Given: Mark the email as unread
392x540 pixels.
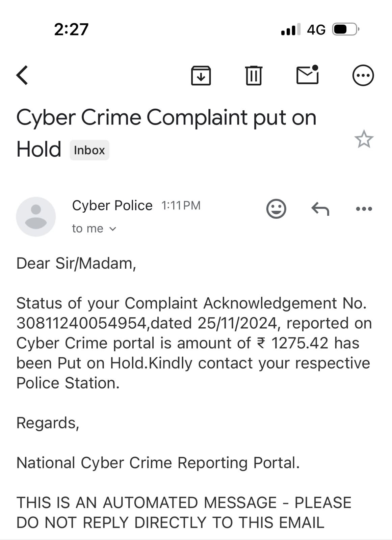Looking at the screenshot, I should click(x=307, y=75).
